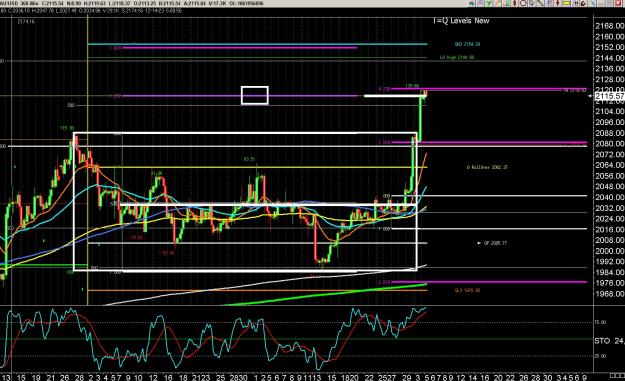Click the OP 2005.77 level label
The image size is (625, 381).
point(495,243)
